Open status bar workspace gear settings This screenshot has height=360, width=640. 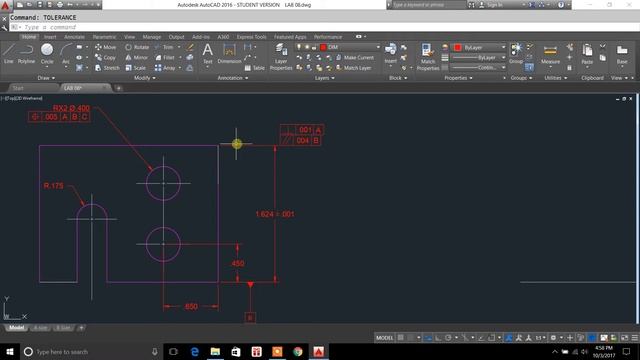click(x=553, y=338)
